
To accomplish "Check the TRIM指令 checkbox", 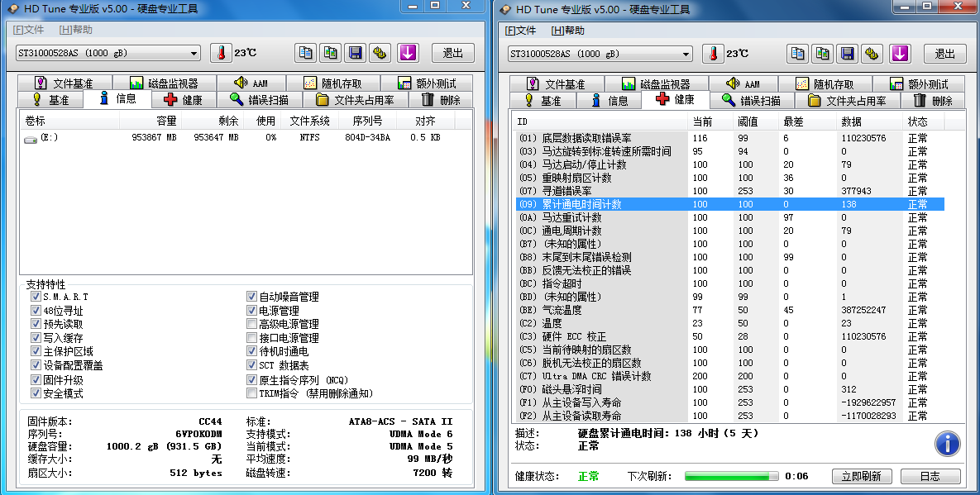I will (x=251, y=394).
